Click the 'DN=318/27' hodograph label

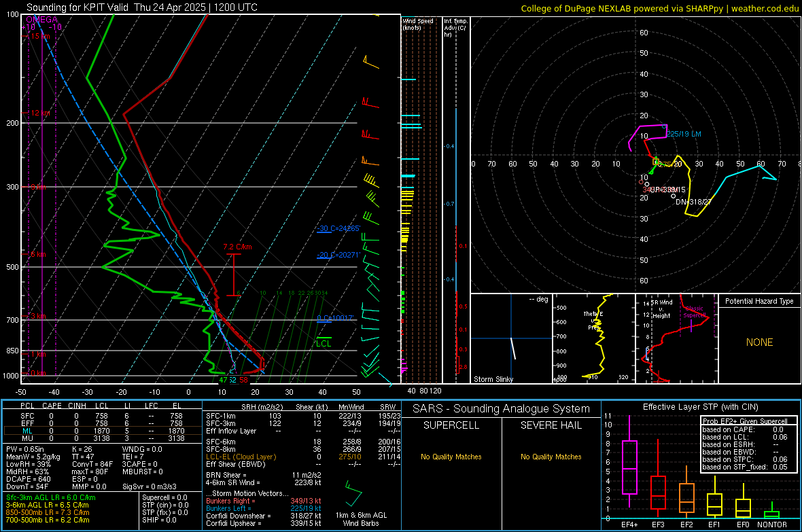coord(693,202)
